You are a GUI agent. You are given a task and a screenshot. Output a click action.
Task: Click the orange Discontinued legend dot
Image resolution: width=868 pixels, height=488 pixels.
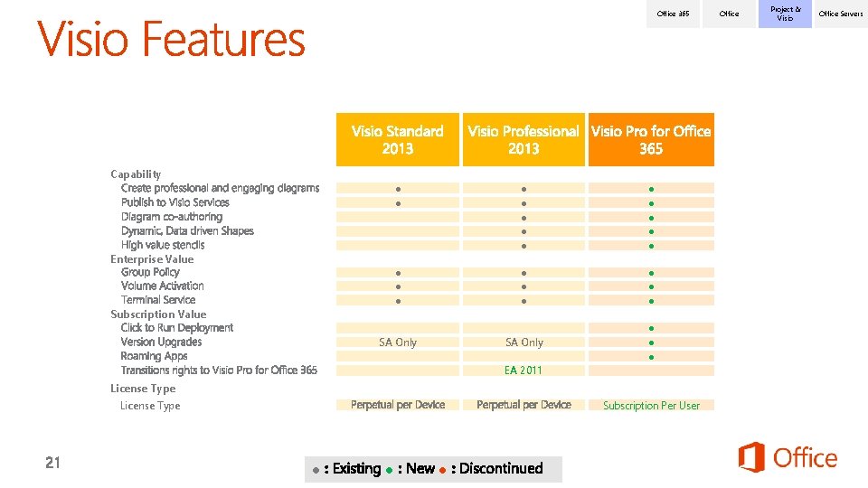[x=442, y=470]
